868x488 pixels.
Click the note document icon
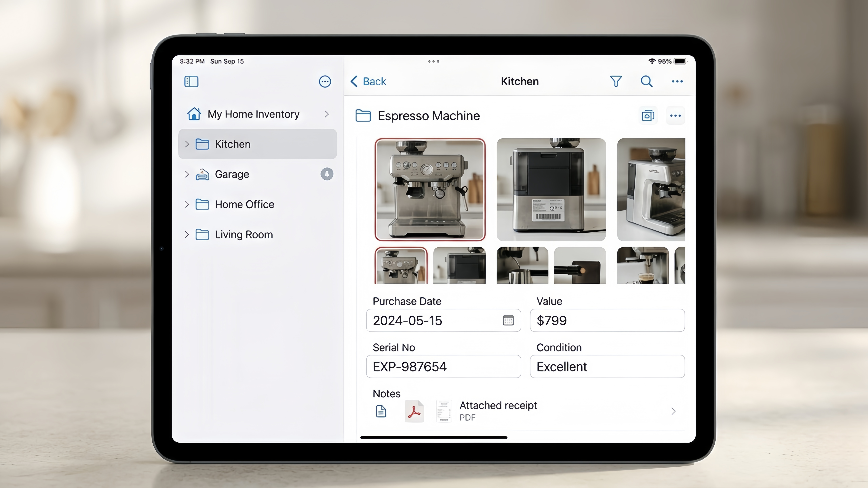[381, 411]
